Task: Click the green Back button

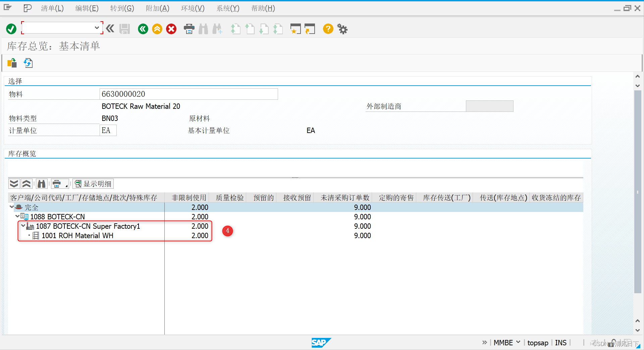Action: pyautogui.click(x=143, y=29)
